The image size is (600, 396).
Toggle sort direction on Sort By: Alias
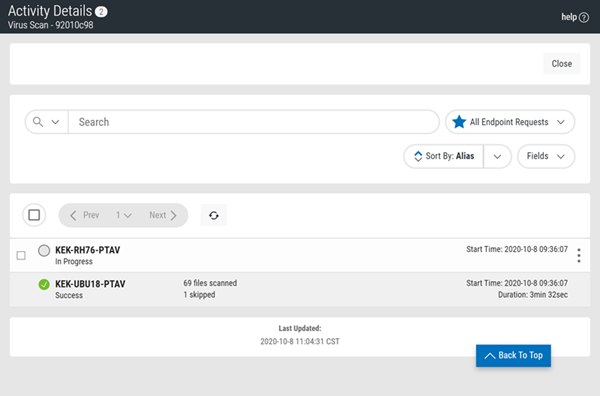pyautogui.click(x=444, y=156)
